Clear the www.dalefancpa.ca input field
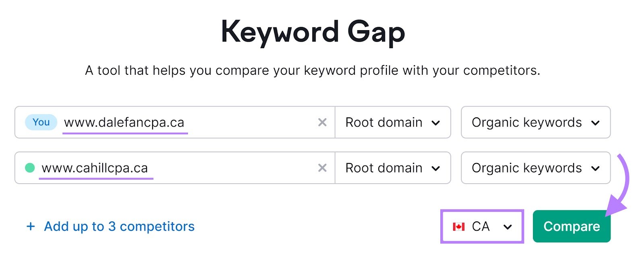This screenshot has height=258, width=644. pyautogui.click(x=322, y=123)
